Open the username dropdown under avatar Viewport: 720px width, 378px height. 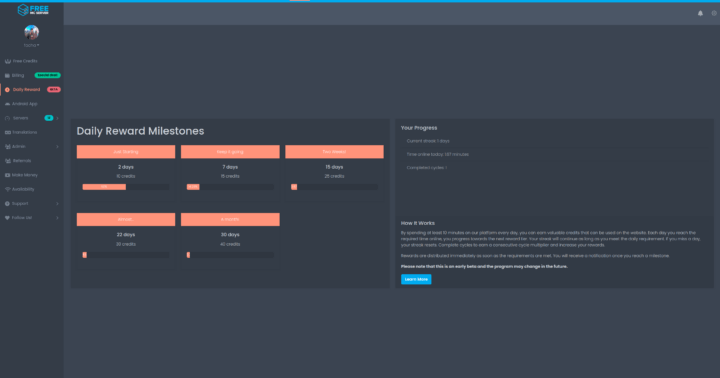point(32,45)
